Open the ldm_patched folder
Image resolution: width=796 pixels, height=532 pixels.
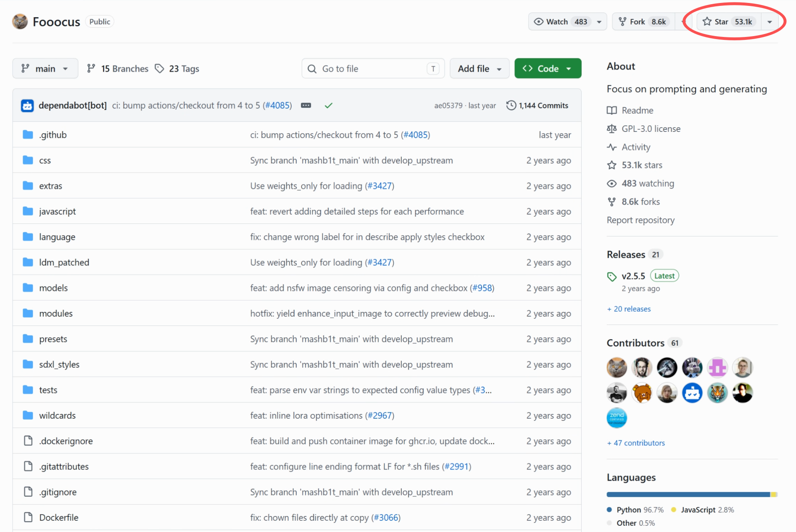(x=64, y=262)
